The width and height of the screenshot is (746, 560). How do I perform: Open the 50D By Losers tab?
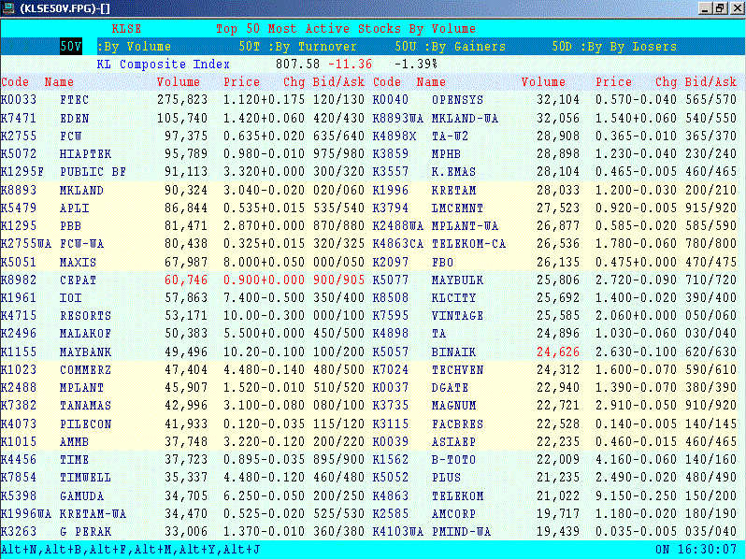coord(614,47)
